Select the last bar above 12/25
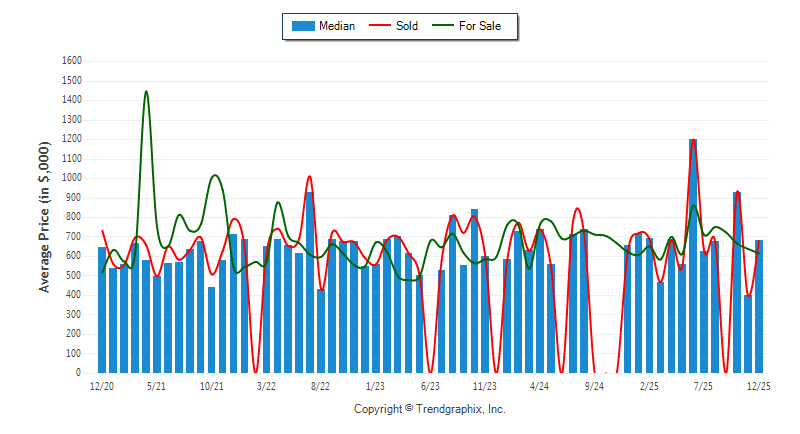The image size is (800, 434). click(759, 306)
